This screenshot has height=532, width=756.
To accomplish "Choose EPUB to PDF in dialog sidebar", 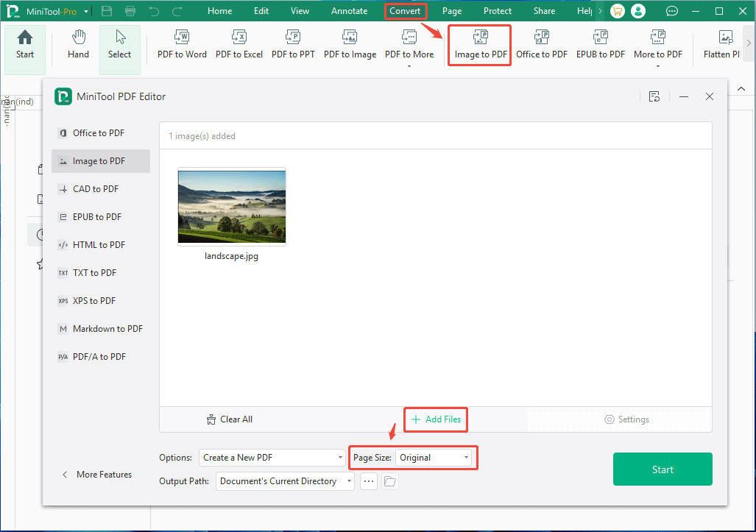I will 101,217.
